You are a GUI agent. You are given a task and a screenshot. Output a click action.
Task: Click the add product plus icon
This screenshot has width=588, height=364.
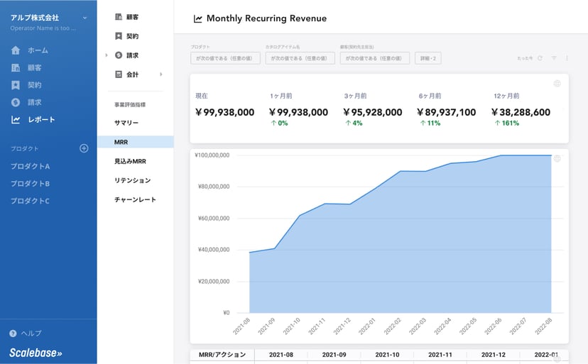84,148
